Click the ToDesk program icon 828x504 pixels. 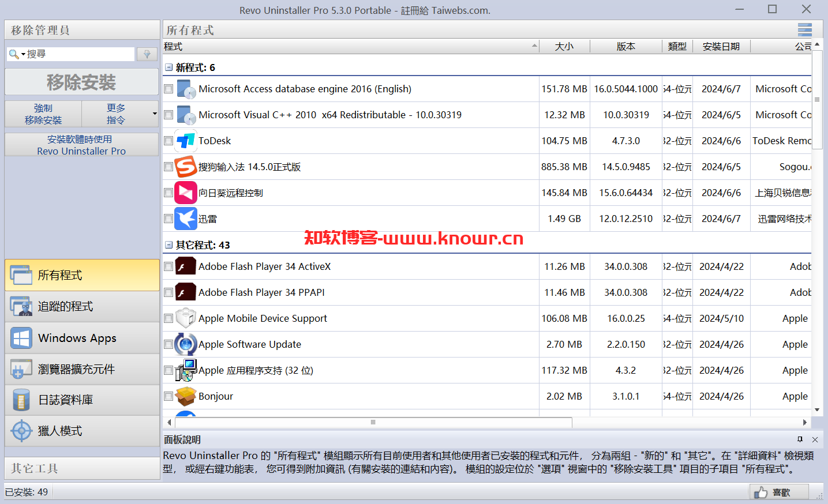pos(186,141)
